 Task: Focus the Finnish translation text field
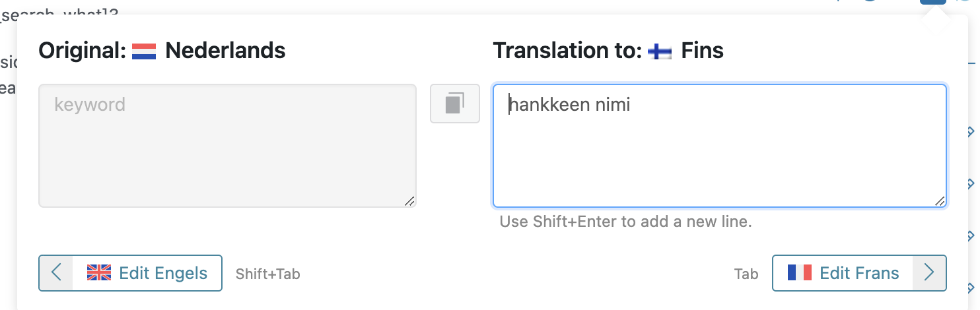[x=720, y=152]
